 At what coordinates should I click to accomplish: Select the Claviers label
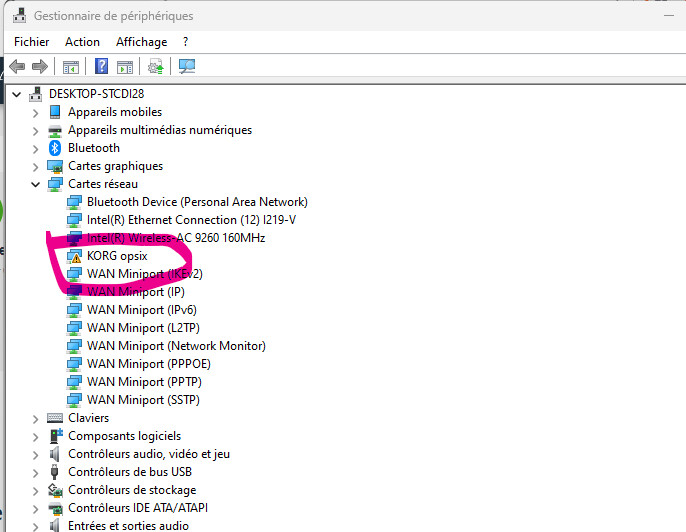click(x=88, y=418)
